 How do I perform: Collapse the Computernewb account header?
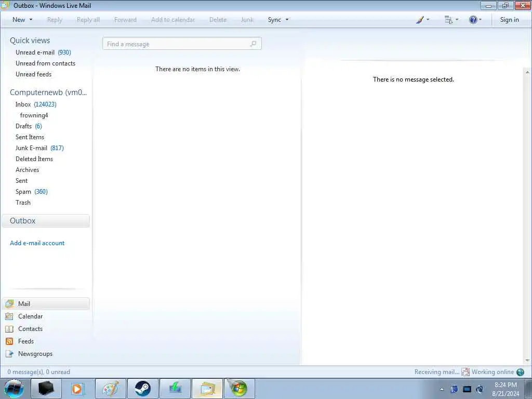[48, 92]
